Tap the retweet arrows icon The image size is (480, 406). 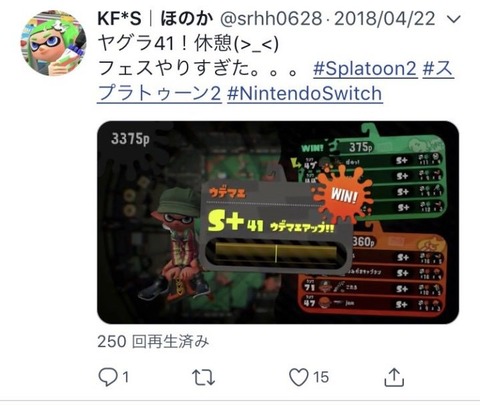click(203, 377)
